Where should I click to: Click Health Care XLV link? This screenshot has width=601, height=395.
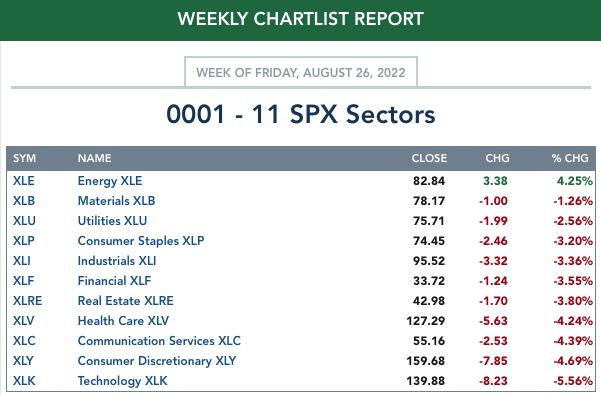123,321
